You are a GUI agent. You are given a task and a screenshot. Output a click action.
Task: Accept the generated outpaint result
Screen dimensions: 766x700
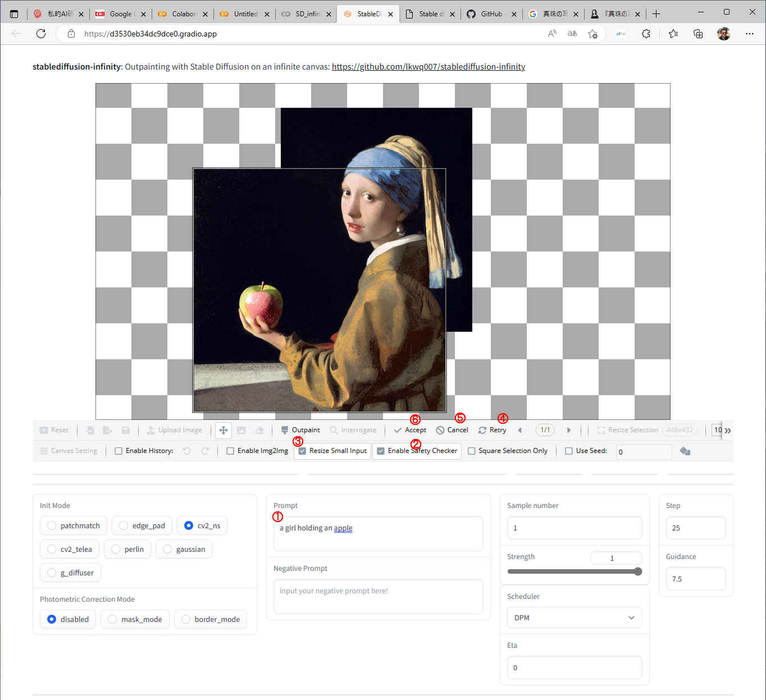410,430
